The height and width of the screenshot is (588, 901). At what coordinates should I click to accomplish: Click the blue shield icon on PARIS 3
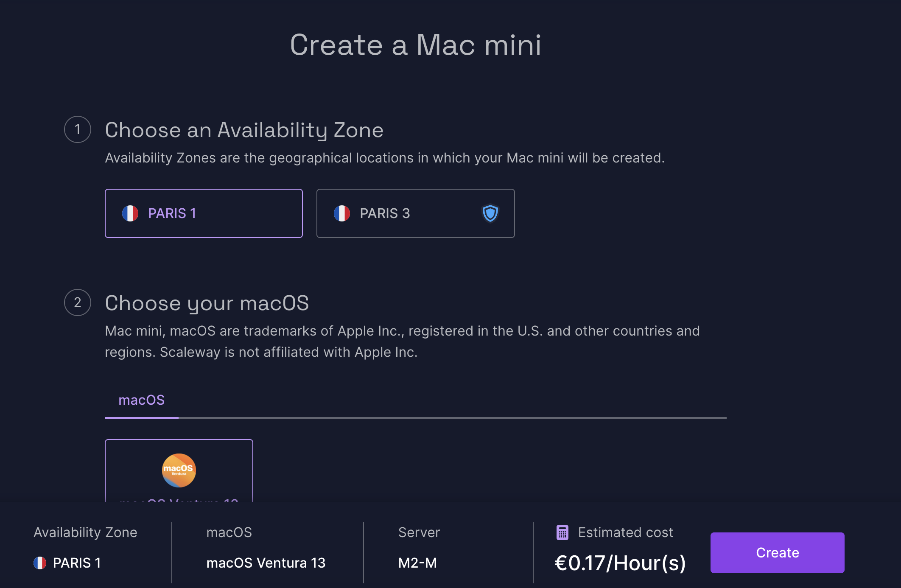pyautogui.click(x=490, y=213)
